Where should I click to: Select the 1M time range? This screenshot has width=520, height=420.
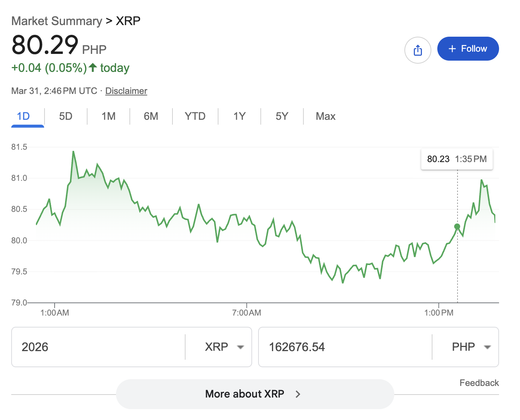click(x=108, y=116)
